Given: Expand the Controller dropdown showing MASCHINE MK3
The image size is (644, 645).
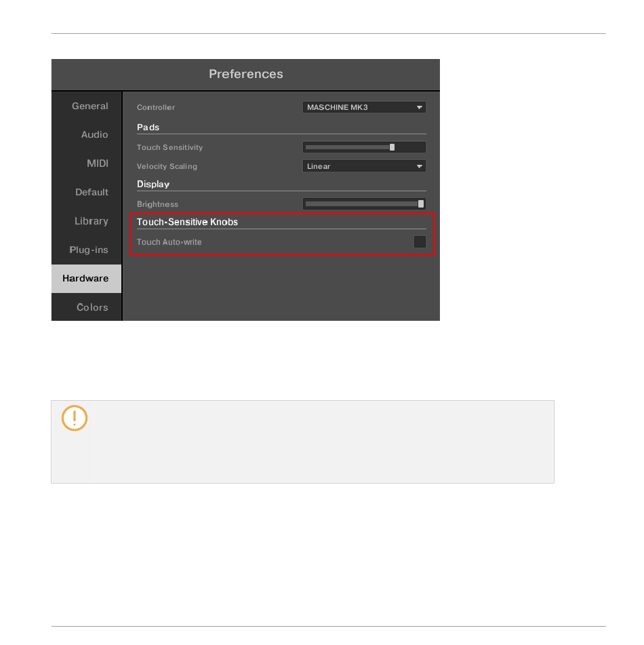Looking at the screenshot, I should [364, 107].
